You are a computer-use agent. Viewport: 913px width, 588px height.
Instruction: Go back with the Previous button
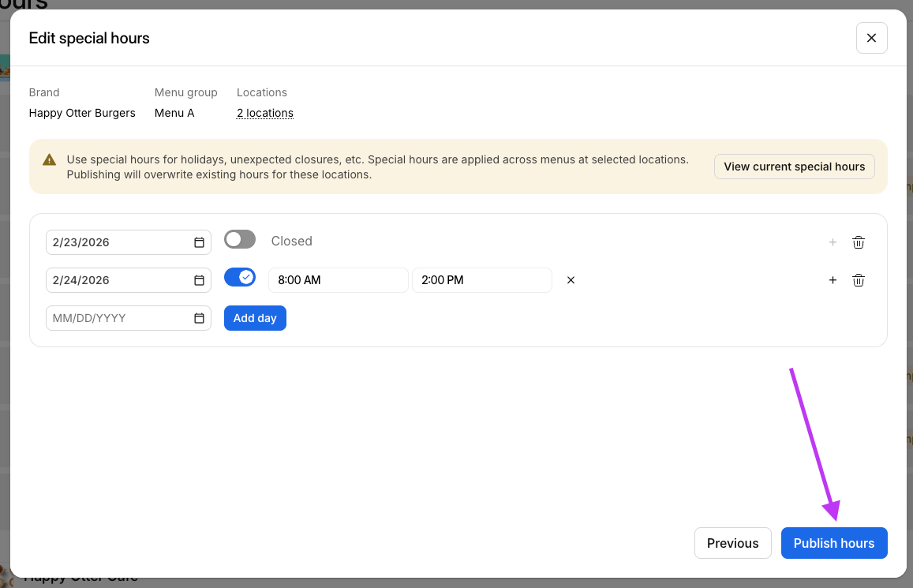click(732, 543)
